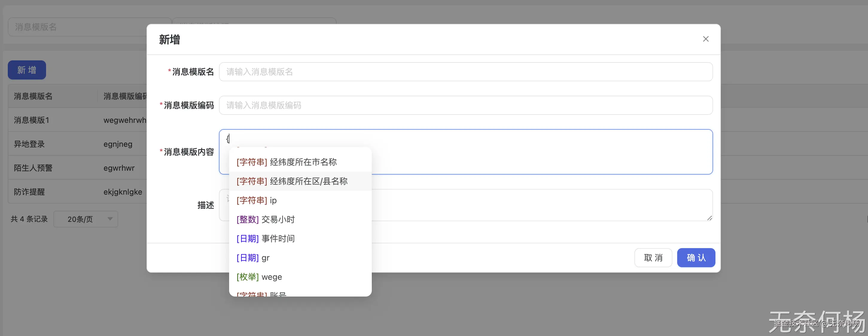Image resolution: width=868 pixels, height=336 pixels.
Task: Click the 消息模版名 input field in the dialog
Action: click(x=465, y=72)
